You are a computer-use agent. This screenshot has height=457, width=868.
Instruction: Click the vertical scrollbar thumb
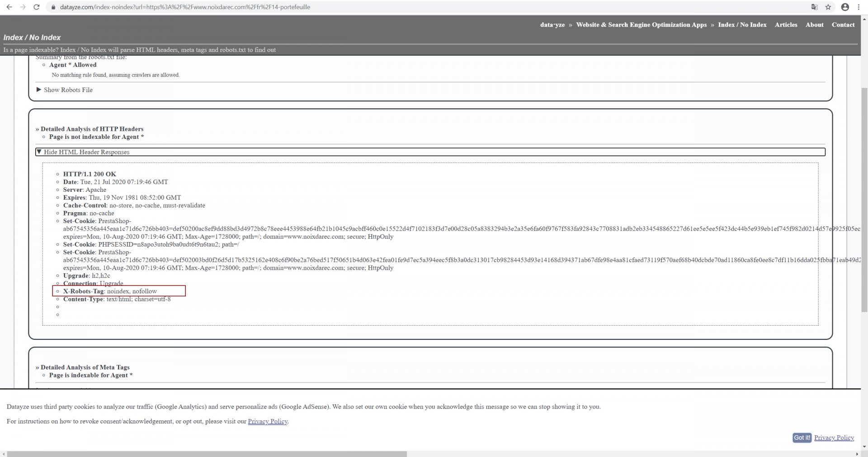pos(864,199)
